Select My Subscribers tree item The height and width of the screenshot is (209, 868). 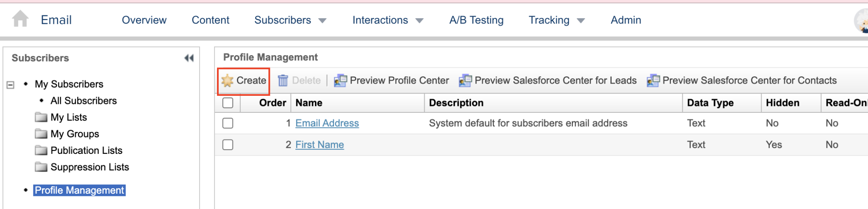click(69, 84)
